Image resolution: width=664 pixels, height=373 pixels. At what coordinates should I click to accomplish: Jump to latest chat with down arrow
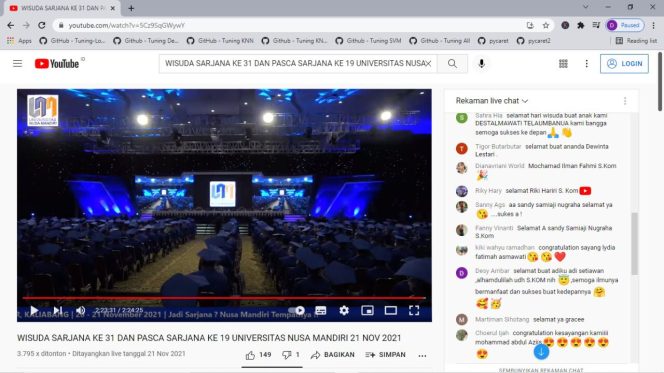click(x=541, y=351)
